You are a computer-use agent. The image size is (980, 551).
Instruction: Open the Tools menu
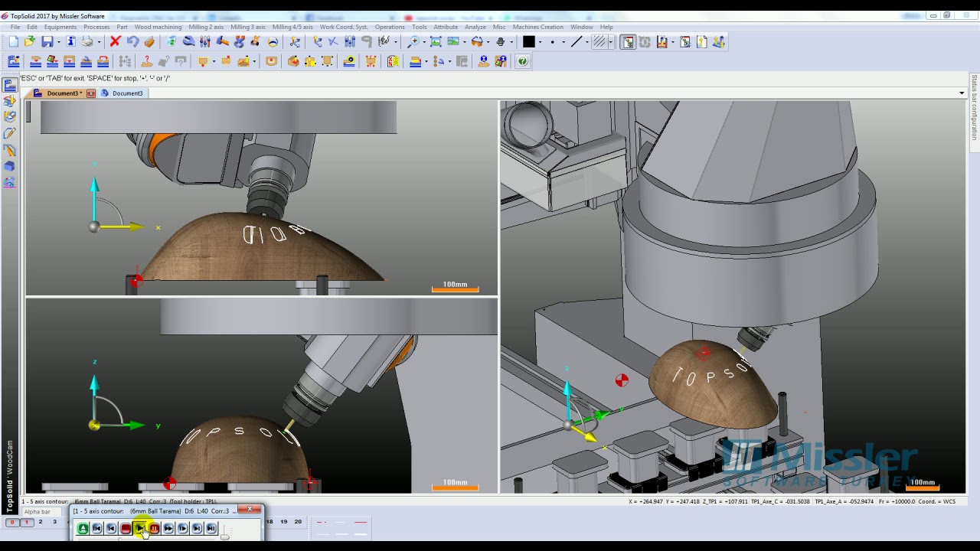[x=419, y=27]
